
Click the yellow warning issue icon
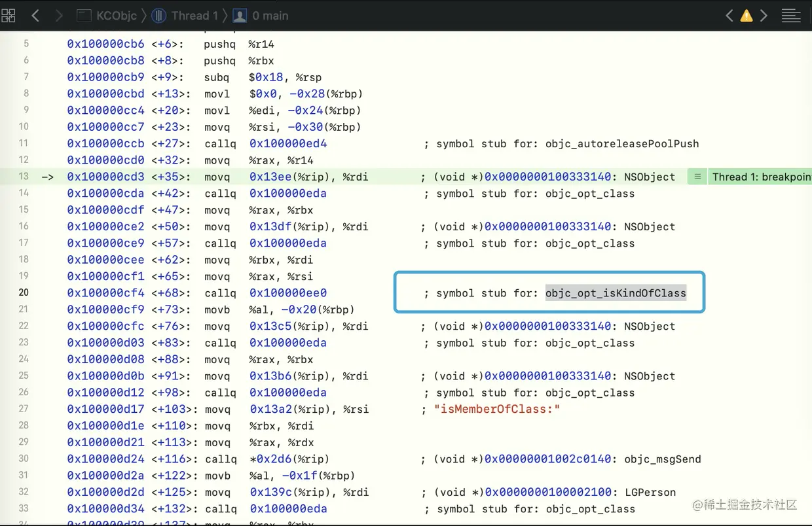point(747,16)
